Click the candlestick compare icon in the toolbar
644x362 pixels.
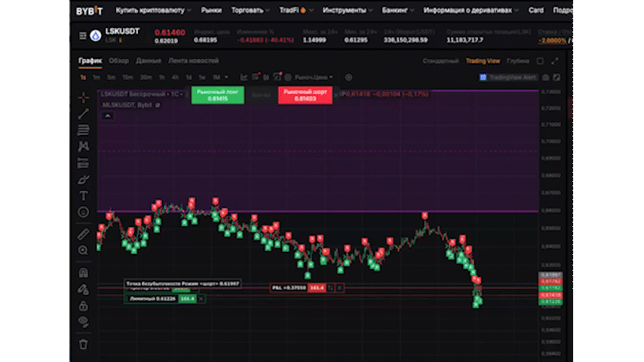(x=266, y=77)
